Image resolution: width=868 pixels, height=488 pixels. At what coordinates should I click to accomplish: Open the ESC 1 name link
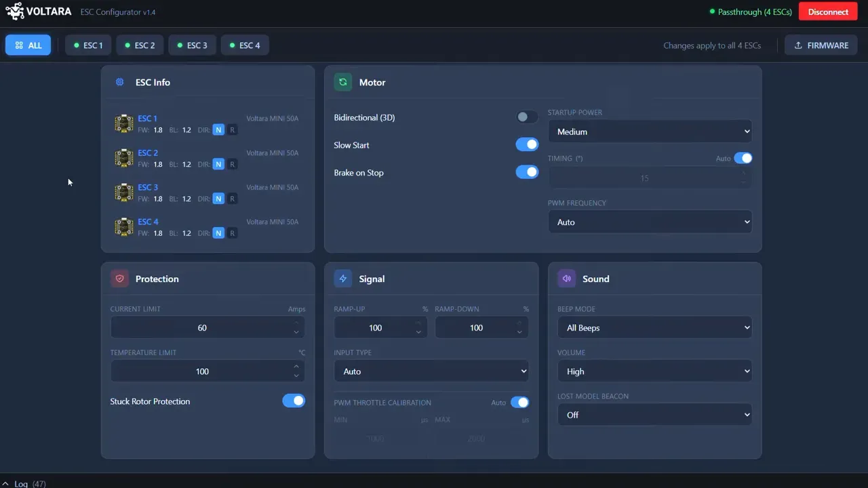(x=147, y=119)
